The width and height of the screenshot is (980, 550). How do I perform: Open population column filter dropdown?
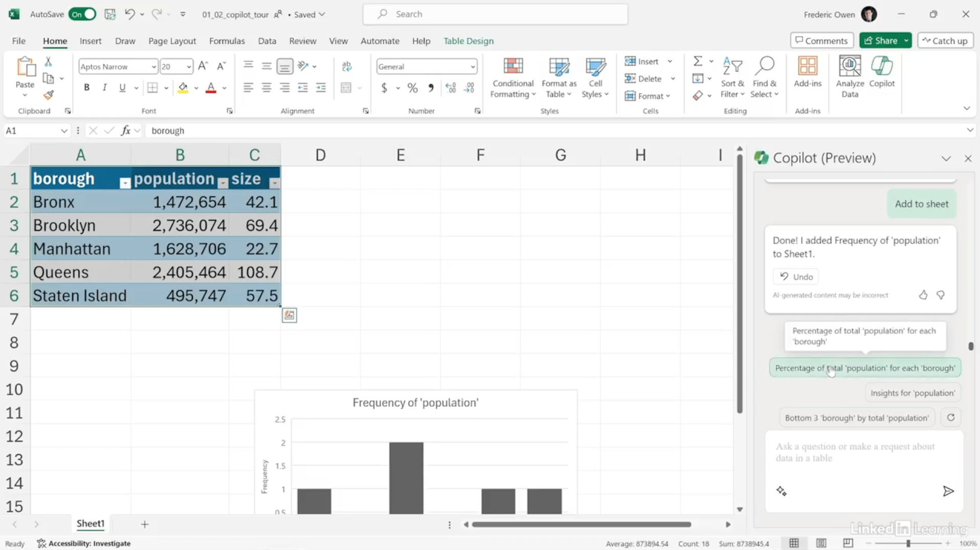(222, 183)
